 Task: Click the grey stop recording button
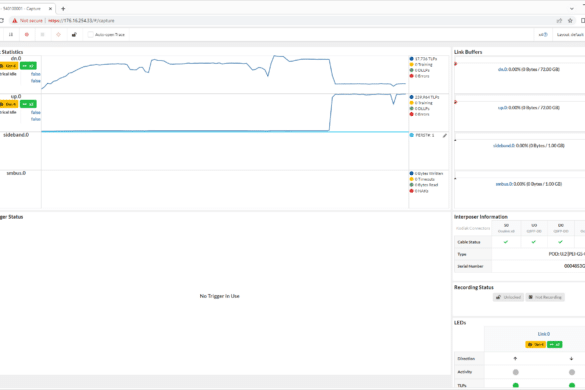[43, 35]
